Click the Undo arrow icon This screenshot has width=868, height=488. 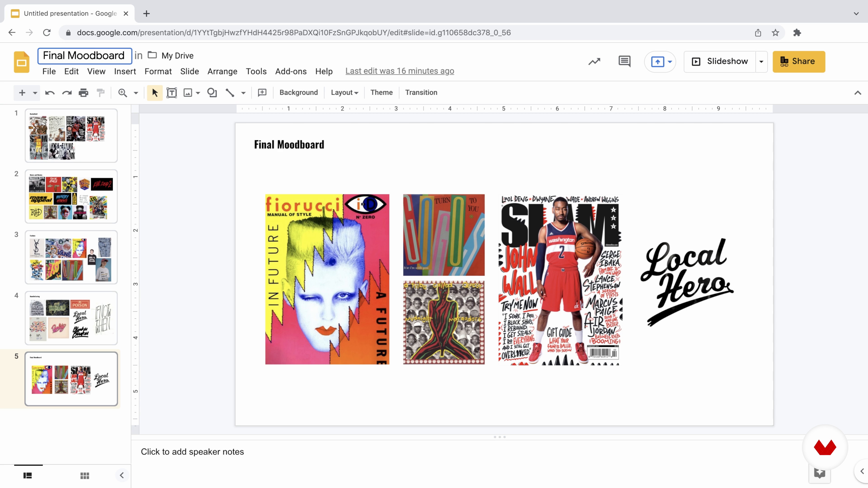(x=50, y=93)
